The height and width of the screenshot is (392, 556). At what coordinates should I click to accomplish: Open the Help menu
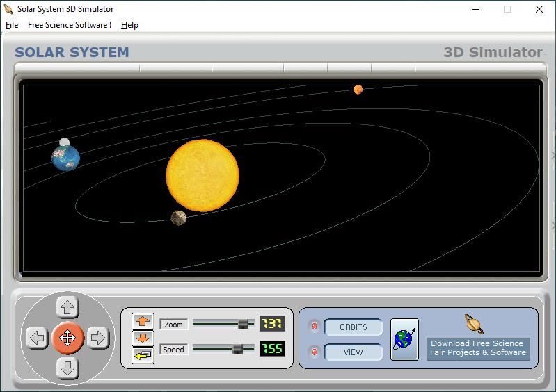pyautogui.click(x=129, y=25)
